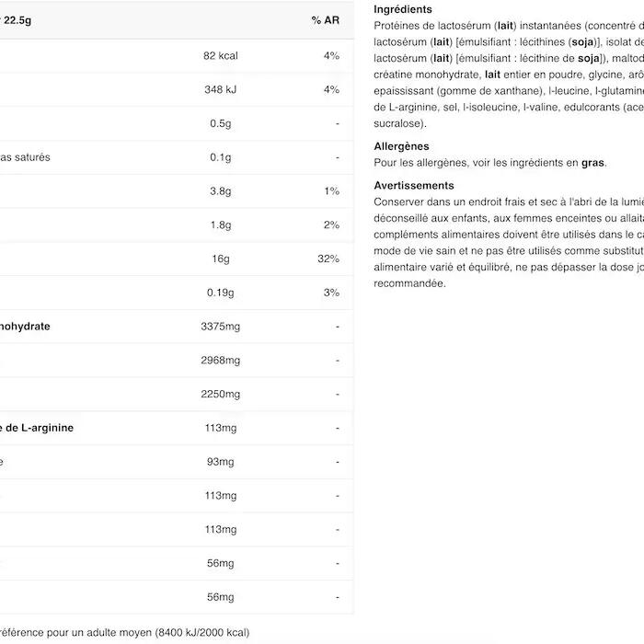Screen dimensions: 644x644
Task: Select the 3375mg amount
Action: click(x=221, y=327)
